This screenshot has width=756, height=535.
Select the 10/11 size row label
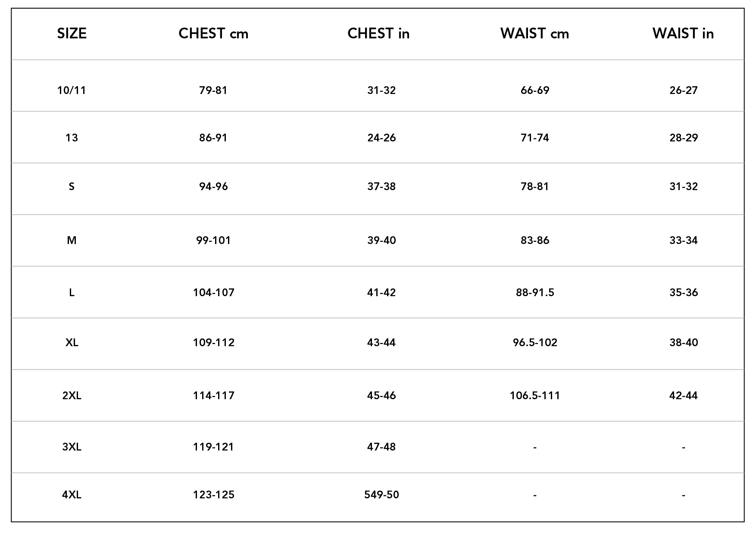click(x=72, y=90)
